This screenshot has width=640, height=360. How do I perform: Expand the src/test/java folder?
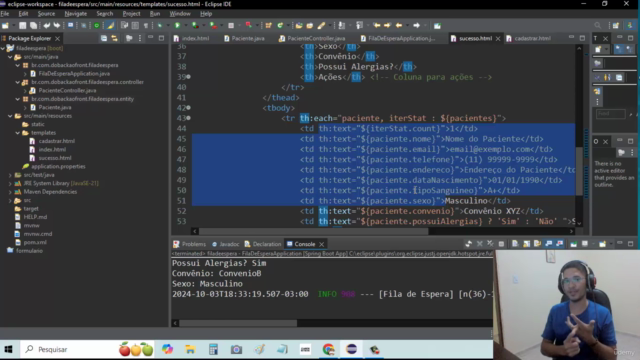click(x=10, y=175)
